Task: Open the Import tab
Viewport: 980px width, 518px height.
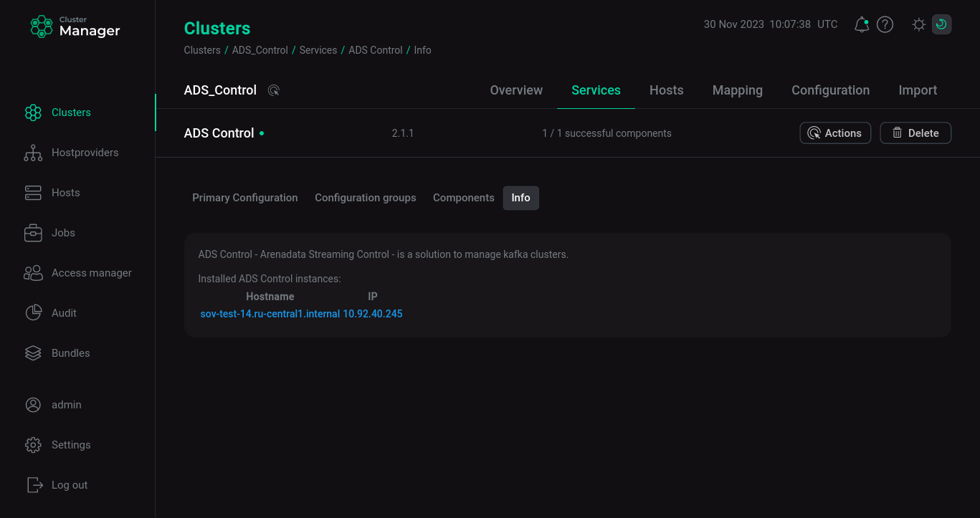Action: click(x=918, y=90)
